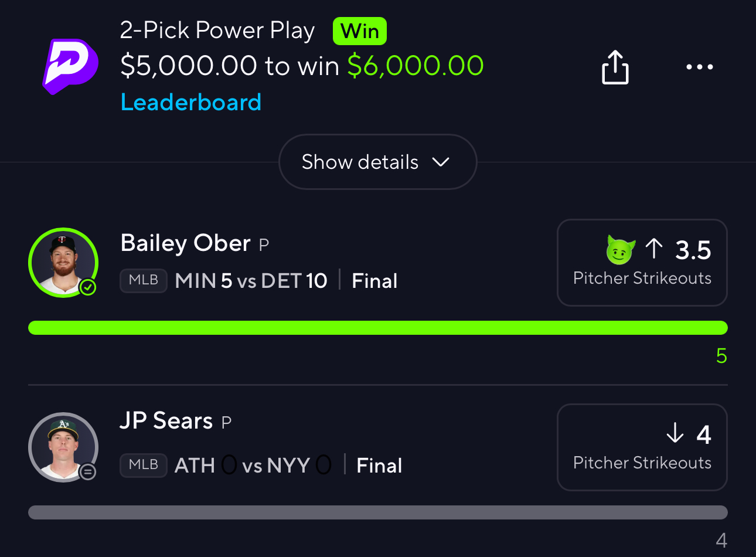Tap the PrizePicks purple logo icon

[70, 66]
